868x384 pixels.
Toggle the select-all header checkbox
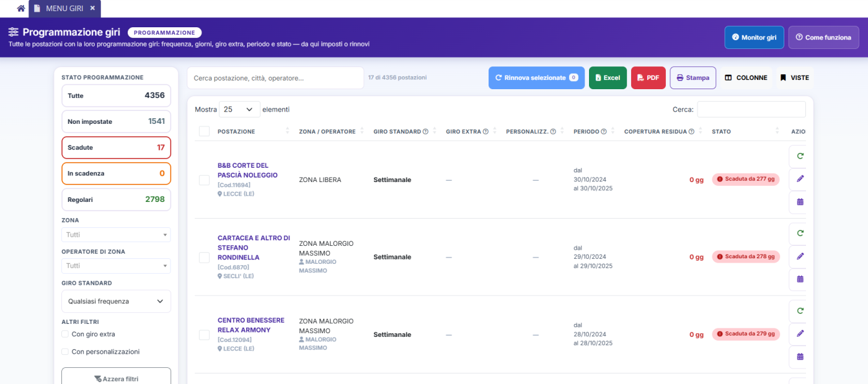tap(204, 131)
